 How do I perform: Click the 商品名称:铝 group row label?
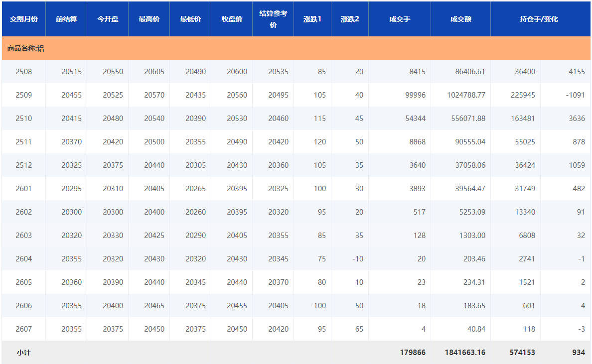(x=26, y=49)
